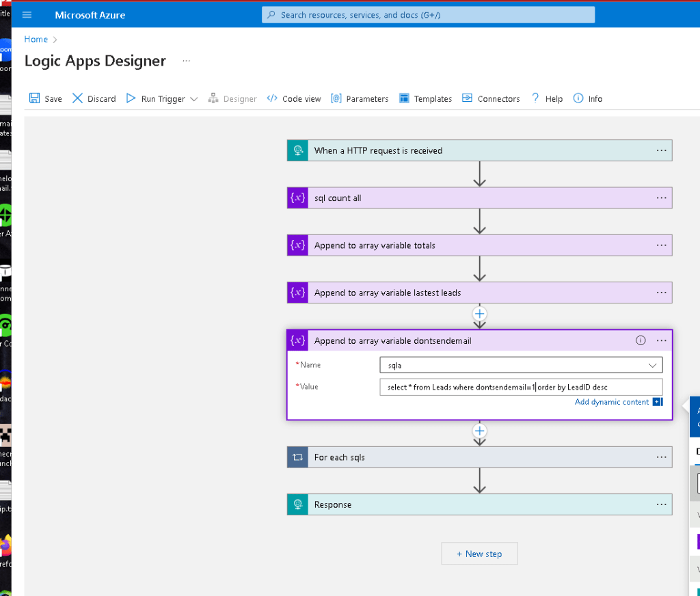Click variable icon of lastest leads step
The height and width of the screenshot is (596, 700).
tap(298, 293)
